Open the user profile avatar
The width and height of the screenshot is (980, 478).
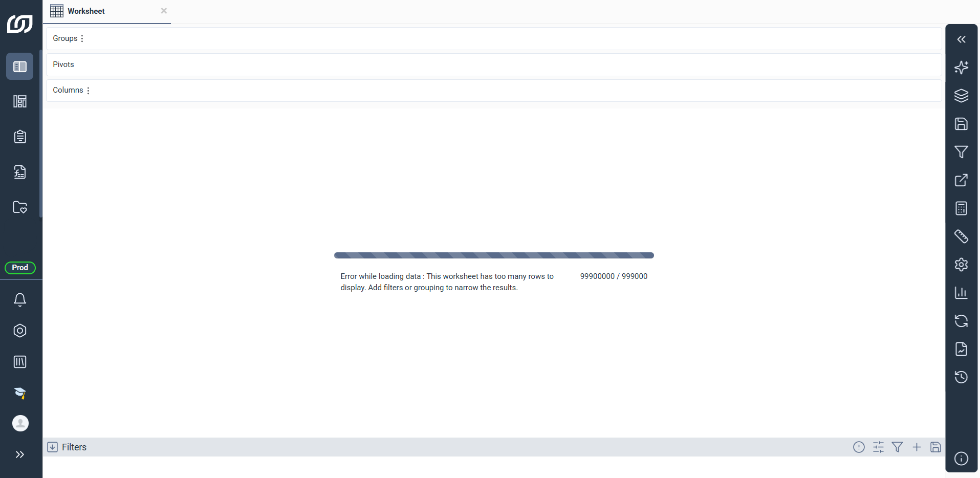[20, 423]
